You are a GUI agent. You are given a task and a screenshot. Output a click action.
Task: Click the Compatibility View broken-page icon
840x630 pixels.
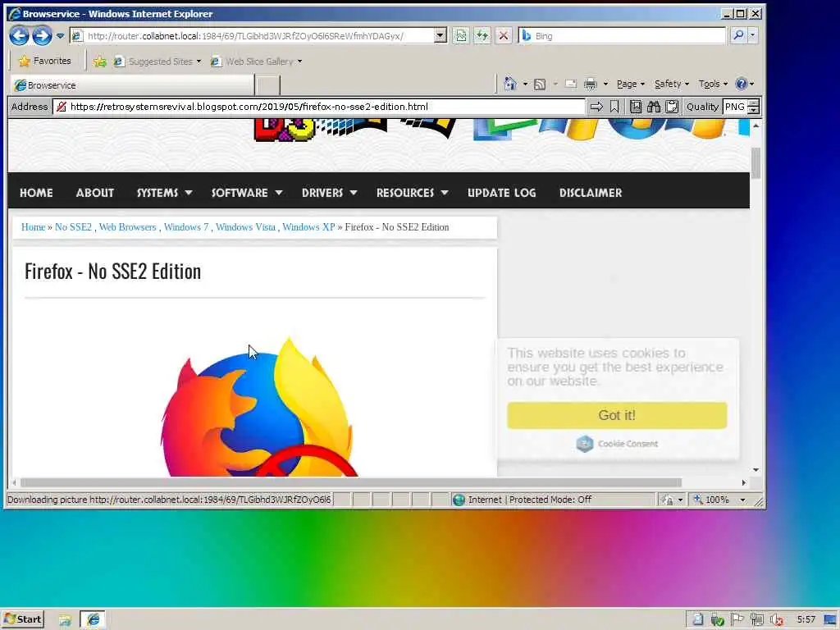coord(461,36)
